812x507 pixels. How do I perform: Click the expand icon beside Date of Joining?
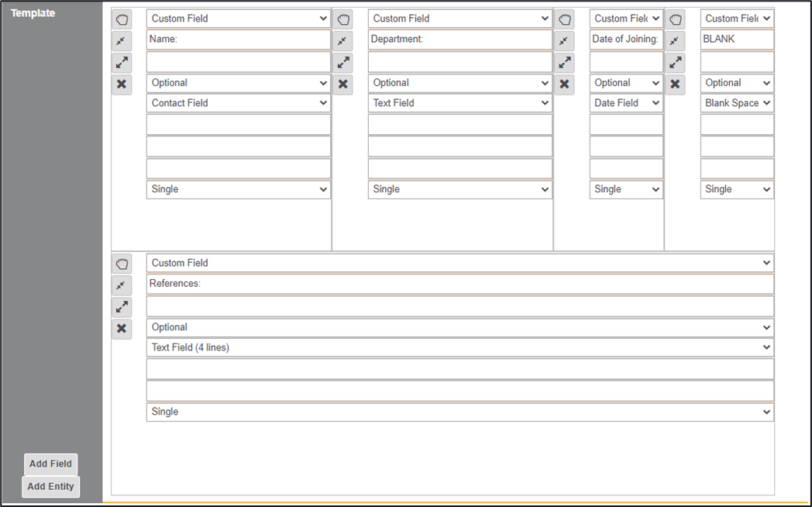point(565,63)
